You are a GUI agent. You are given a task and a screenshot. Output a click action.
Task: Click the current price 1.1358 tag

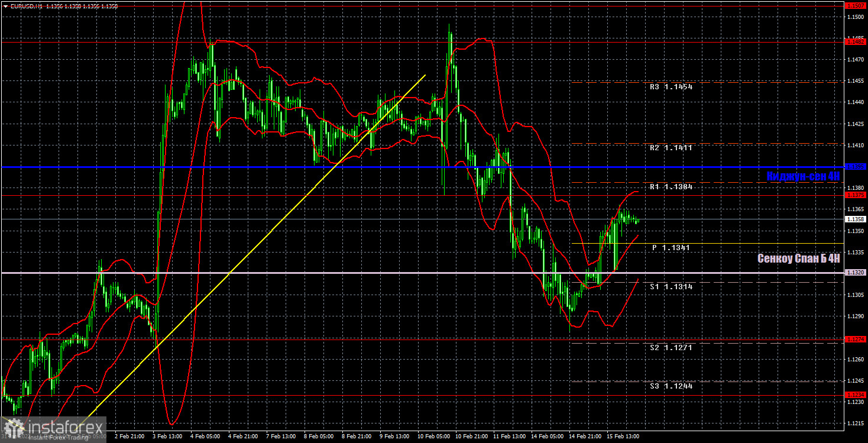tap(856, 219)
